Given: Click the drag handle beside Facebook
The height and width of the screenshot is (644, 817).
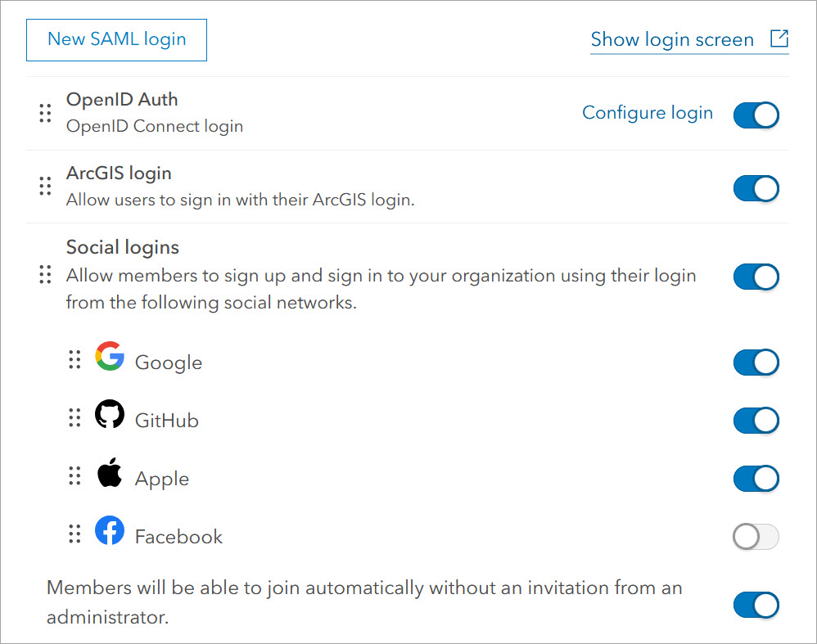Looking at the screenshot, I should click(x=74, y=534).
